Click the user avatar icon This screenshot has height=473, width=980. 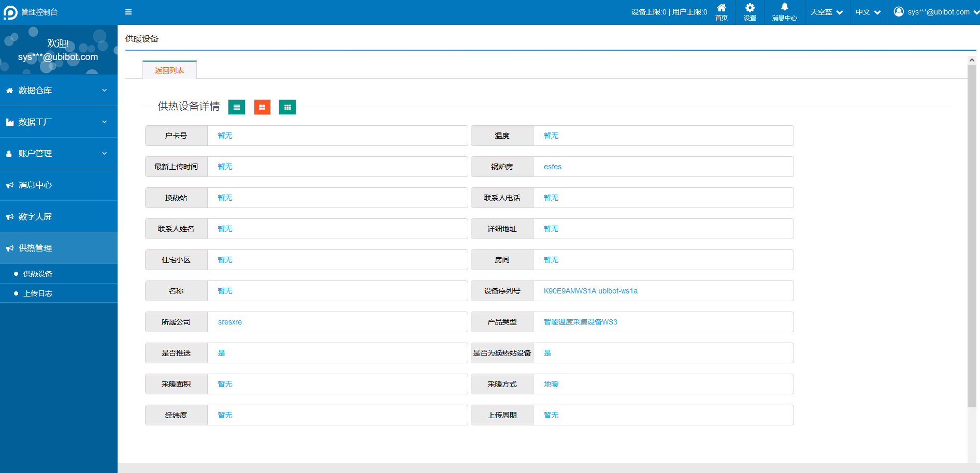pyautogui.click(x=899, y=12)
